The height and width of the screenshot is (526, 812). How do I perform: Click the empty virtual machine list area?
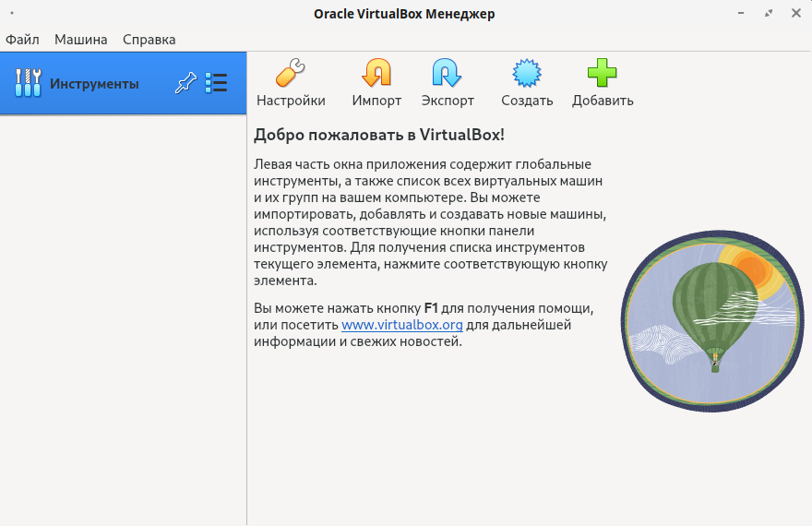123,314
